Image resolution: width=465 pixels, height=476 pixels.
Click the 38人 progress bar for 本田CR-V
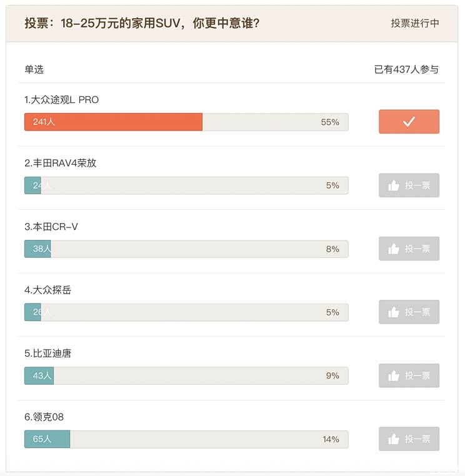[37, 249]
